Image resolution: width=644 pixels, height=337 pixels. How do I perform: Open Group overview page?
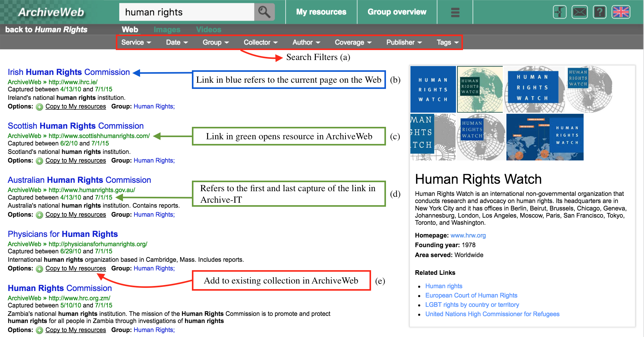tap(397, 12)
